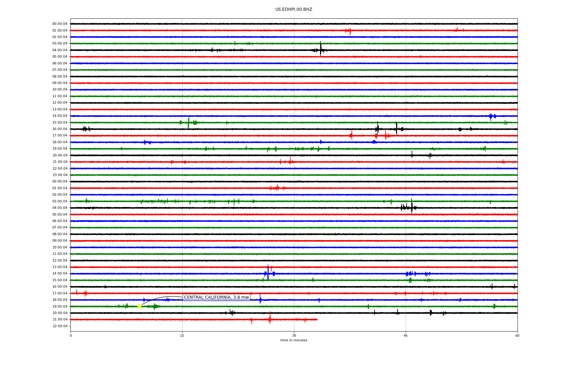Screen dimensions: 588x368
Task: Click the 19:00:04 label on the yellow star's row
Action: [x=60, y=307]
